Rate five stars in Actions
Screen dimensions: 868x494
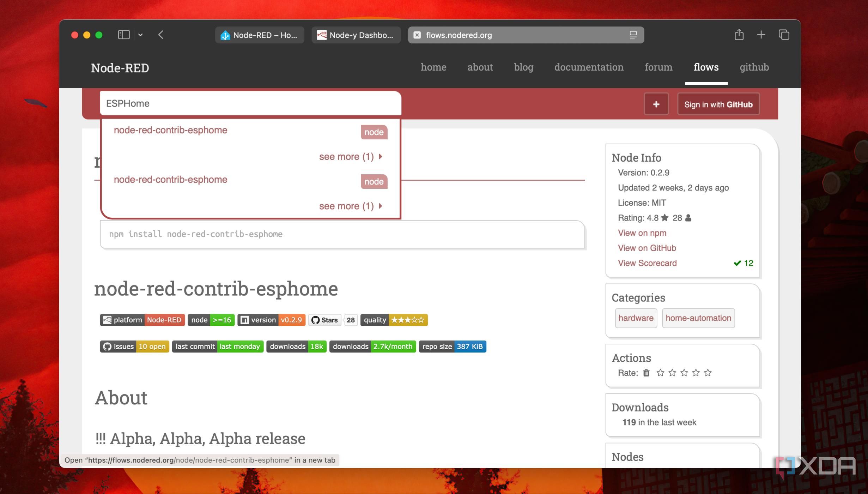pyautogui.click(x=708, y=373)
